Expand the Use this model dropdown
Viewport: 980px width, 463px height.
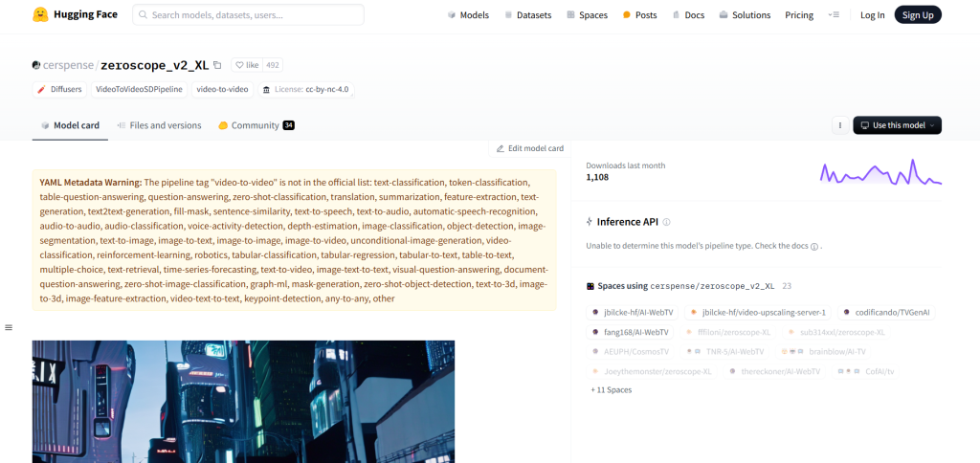(x=897, y=125)
